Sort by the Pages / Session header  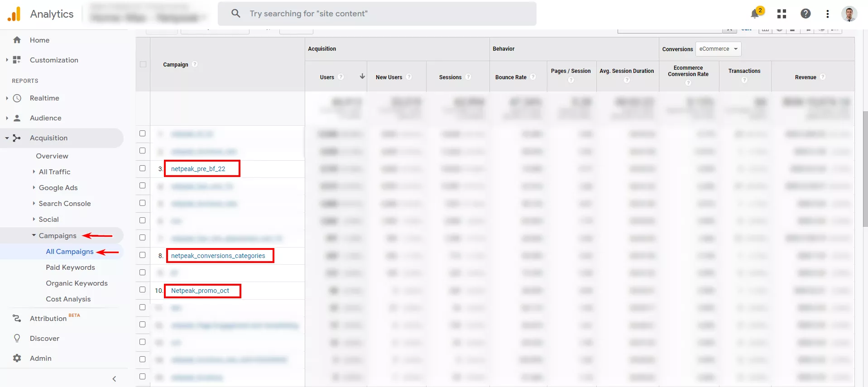(x=571, y=71)
